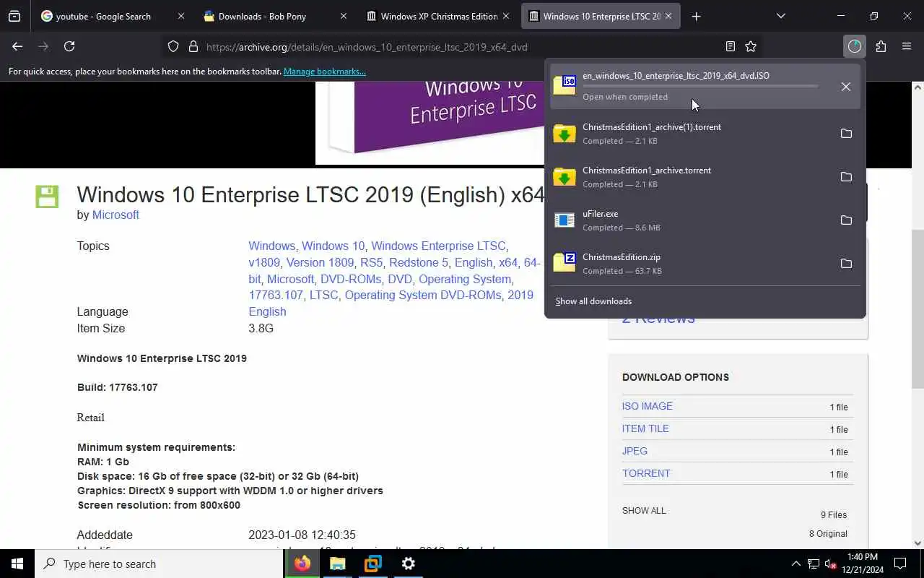The height and width of the screenshot is (578, 924).
Task: Close the youtube - Google Search tab
Action: 180,16
